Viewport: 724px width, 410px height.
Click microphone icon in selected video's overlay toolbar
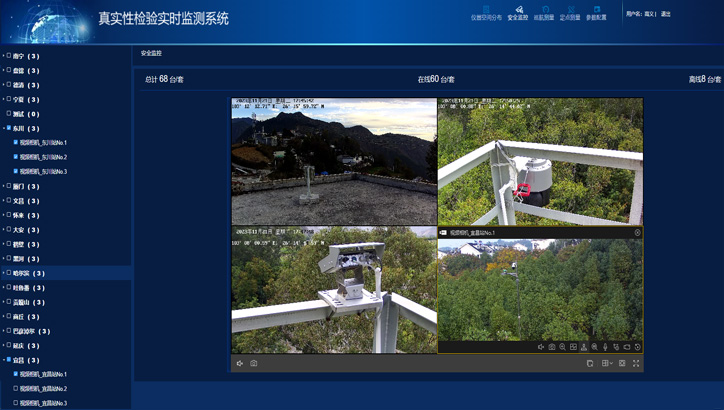[x=604, y=347]
